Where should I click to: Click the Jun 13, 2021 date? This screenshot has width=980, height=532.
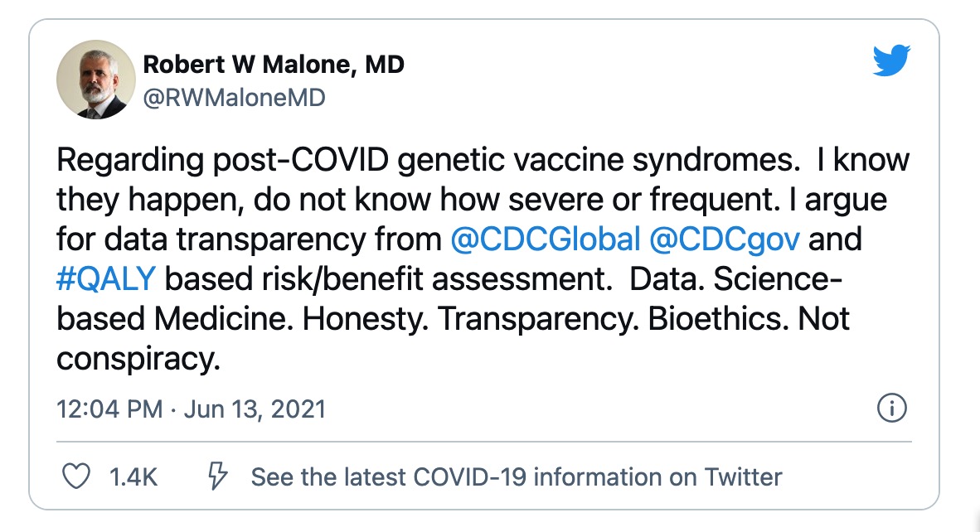[255, 409]
